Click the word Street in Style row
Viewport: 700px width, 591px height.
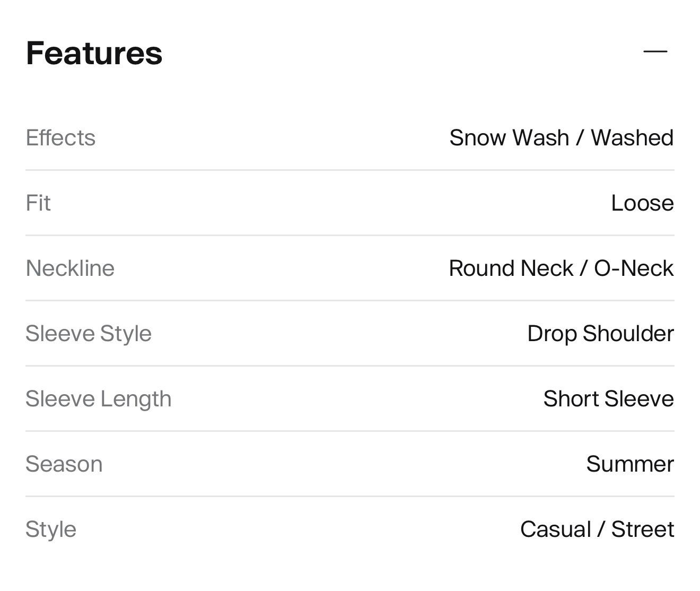pyautogui.click(x=642, y=529)
